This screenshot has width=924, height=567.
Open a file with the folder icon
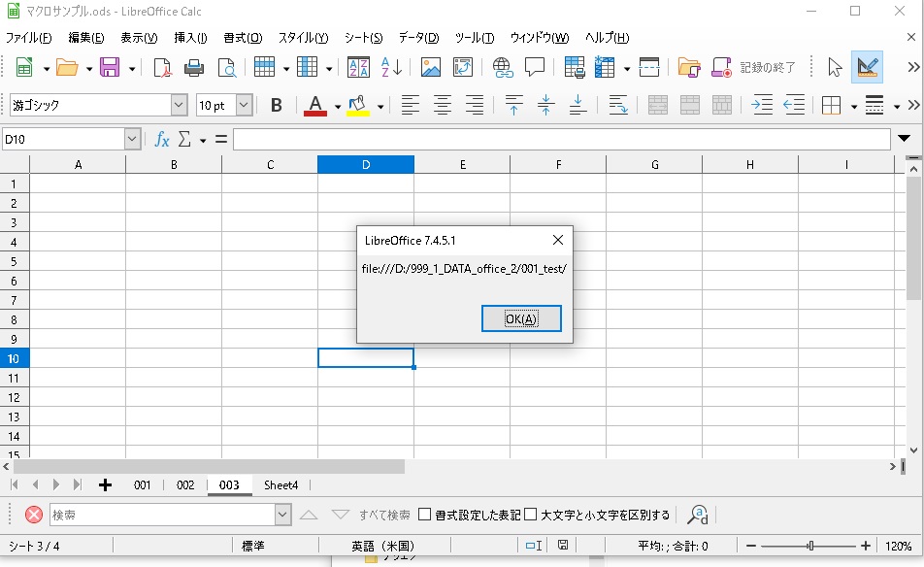pos(67,68)
